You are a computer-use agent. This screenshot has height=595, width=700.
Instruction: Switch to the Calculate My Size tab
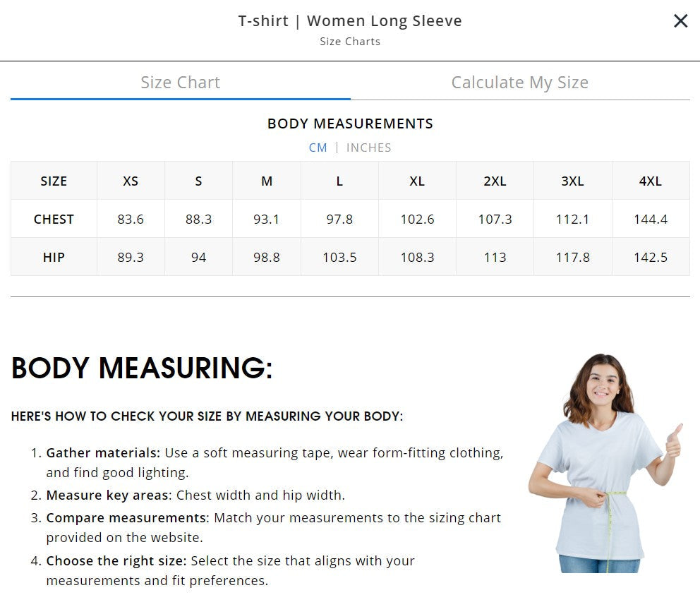click(x=519, y=83)
